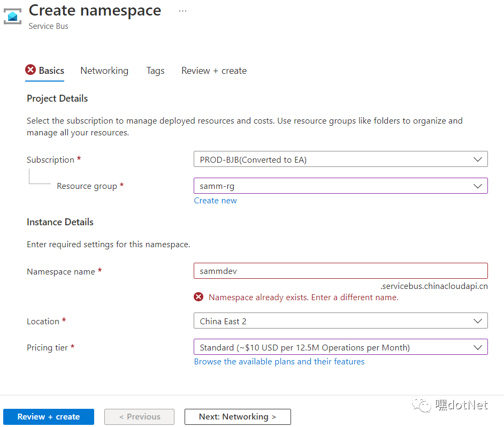Viewport: 504px width, 427px height.
Task: Click the error icon beside namespace message
Action: pos(198,297)
